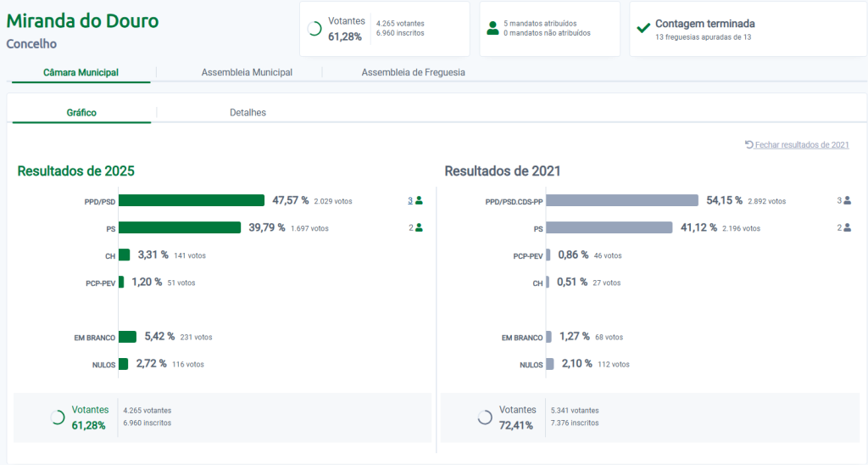Click the Miranda do Douro heading

[82, 21]
